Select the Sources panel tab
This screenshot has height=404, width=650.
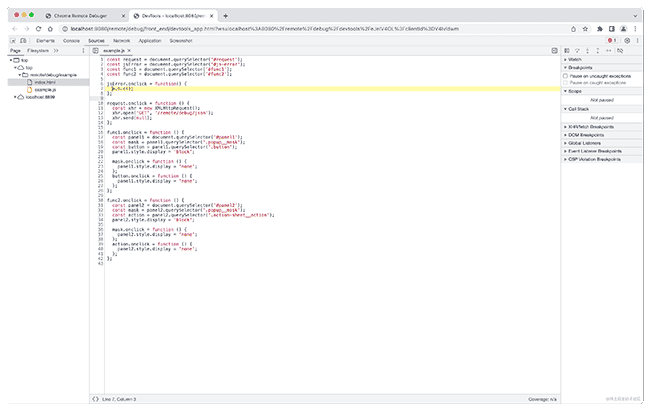(x=96, y=41)
